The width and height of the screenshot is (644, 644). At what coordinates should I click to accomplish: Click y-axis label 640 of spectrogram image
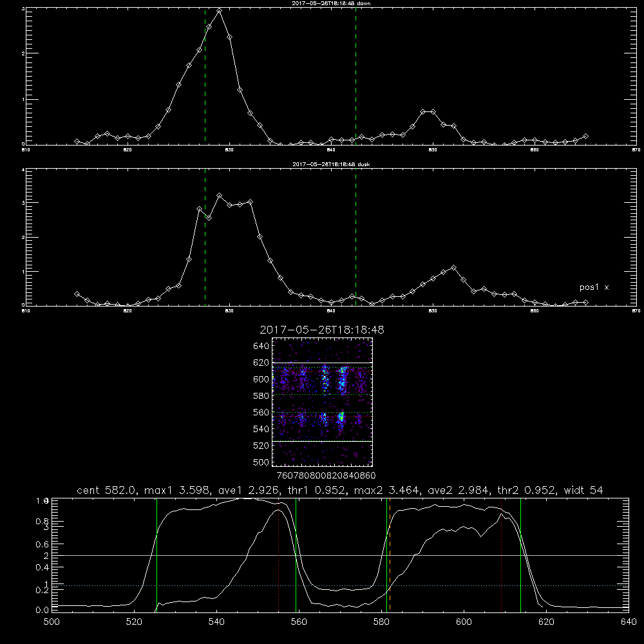click(261, 346)
